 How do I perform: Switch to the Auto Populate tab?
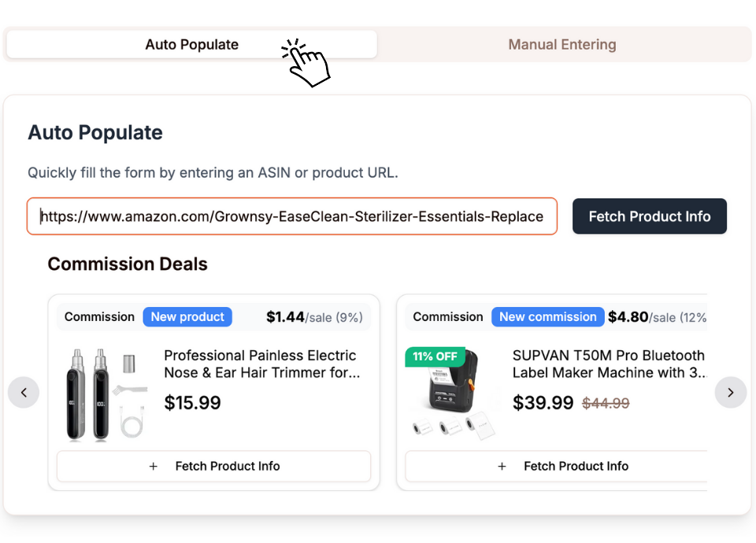191,45
